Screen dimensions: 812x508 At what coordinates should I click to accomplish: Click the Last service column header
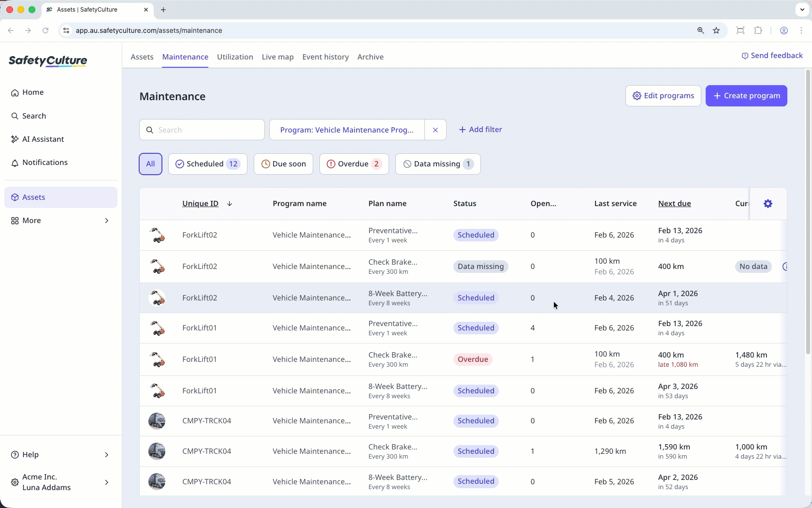(615, 204)
